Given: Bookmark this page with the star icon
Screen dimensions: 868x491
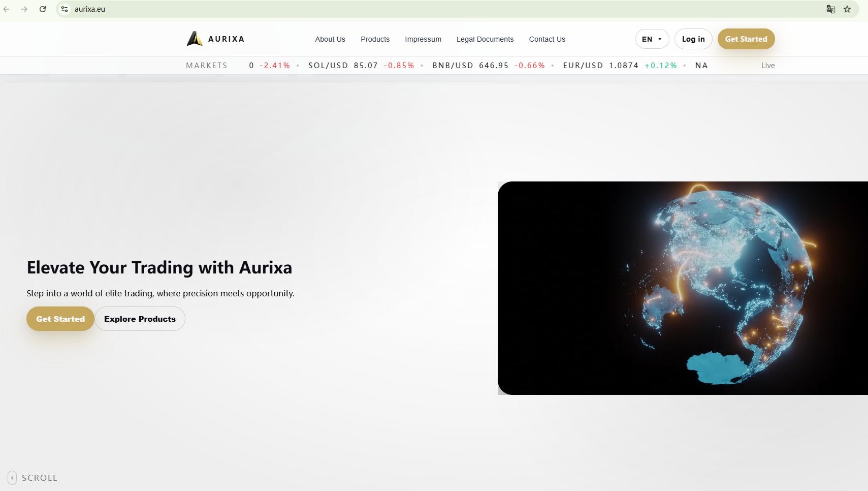Looking at the screenshot, I should tap(847, 9).
